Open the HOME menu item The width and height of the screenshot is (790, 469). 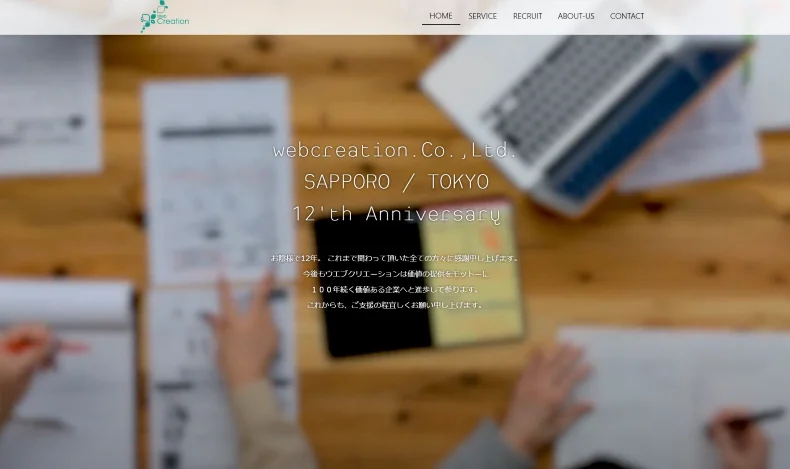(441, 16)
